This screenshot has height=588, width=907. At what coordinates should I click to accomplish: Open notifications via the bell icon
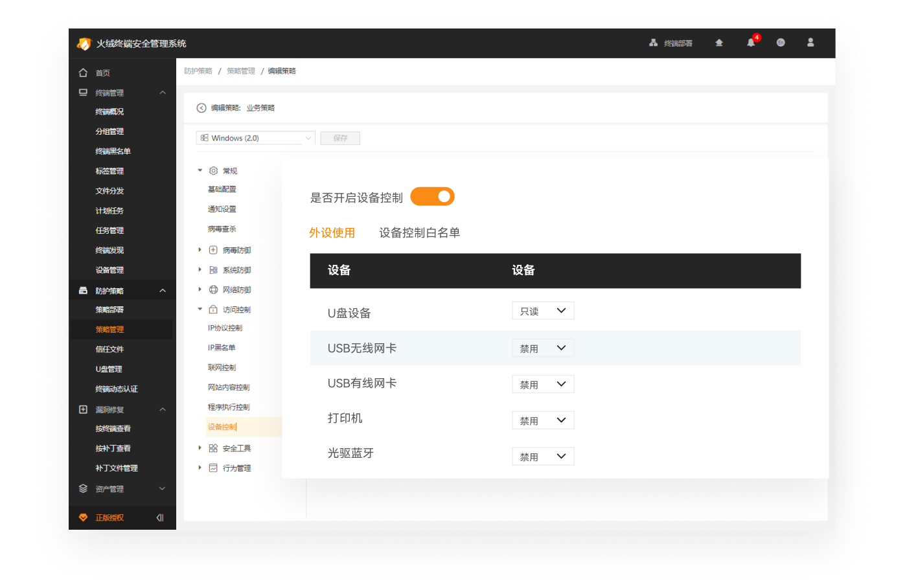pyautogui.click(x=750, y=43)
